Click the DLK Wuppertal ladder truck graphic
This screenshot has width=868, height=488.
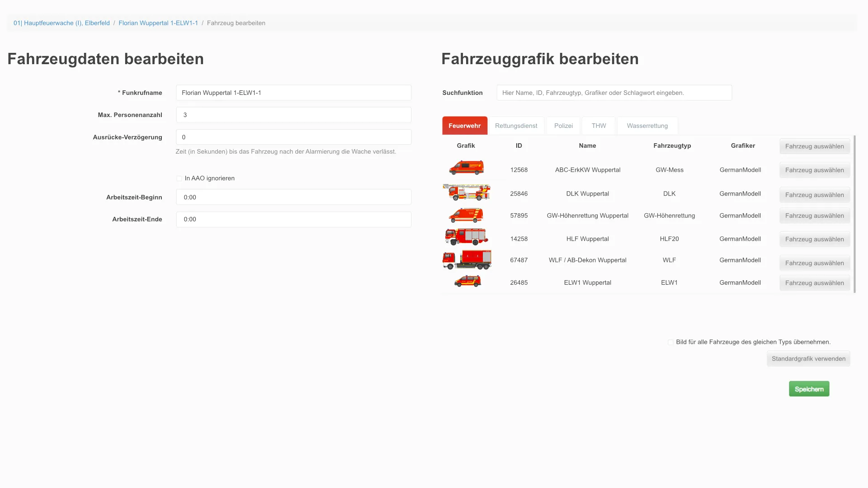coord(466,192)
